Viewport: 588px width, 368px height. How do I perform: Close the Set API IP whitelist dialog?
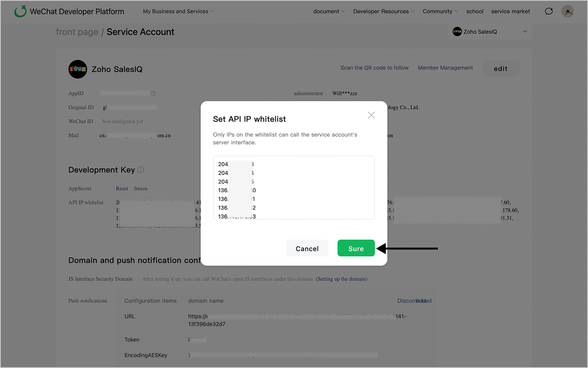point(371,115)
